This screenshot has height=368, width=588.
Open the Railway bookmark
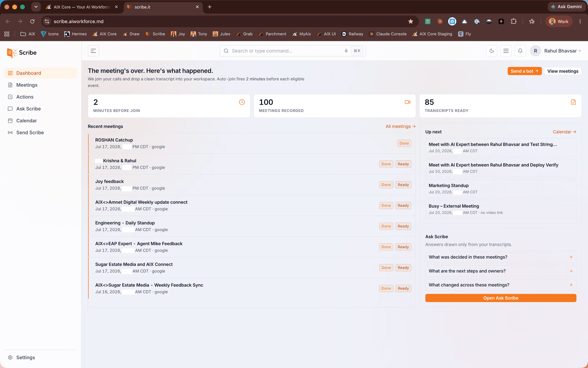(352, 34)
